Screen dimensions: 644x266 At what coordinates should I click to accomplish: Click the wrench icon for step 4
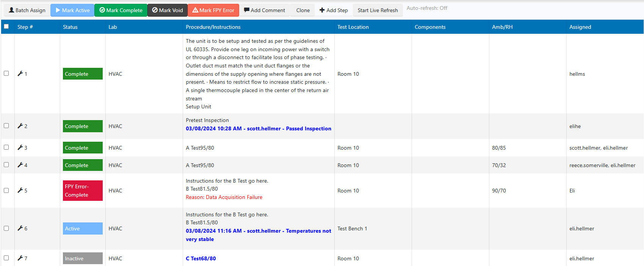point(20,165)
